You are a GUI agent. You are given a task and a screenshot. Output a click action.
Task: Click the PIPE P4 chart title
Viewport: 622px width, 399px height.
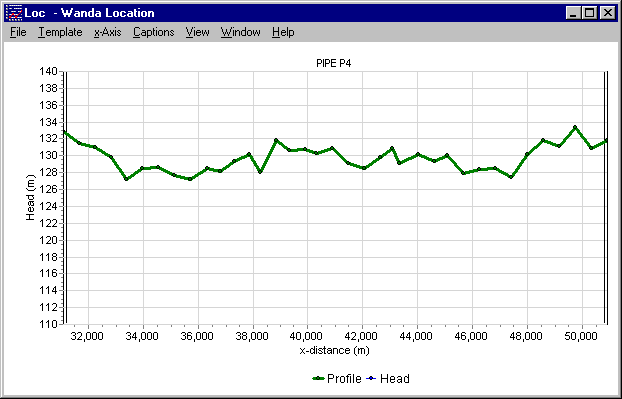(x=334, y=63)
